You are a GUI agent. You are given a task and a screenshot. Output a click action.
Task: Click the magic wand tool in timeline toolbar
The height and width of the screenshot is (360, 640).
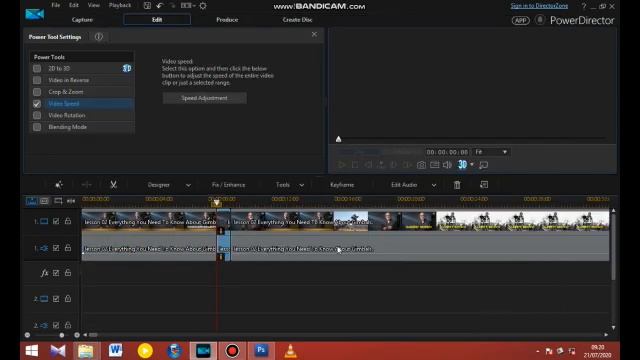pos(59,185)
